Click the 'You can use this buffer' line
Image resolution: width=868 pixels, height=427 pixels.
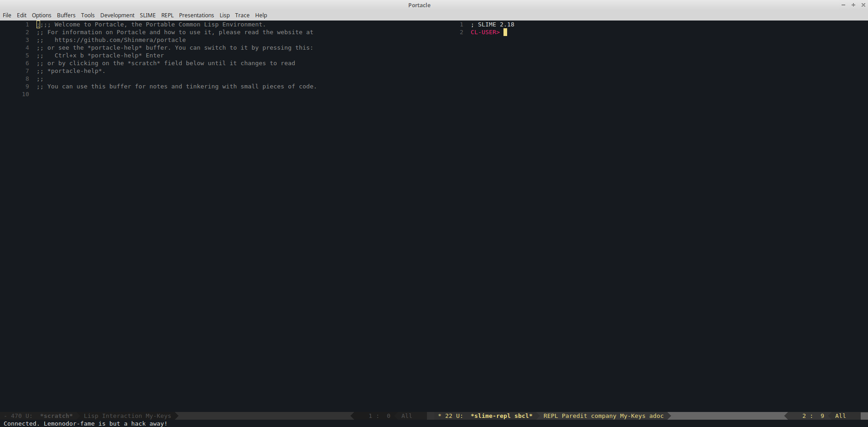pyautogui.click(x=177, y=87)
